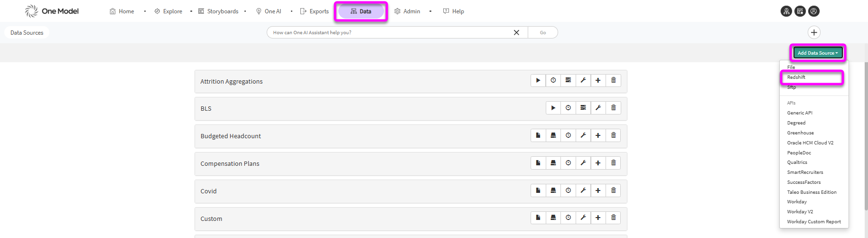The image size is (868, 238).
Task: Configure Custom with the wrench icon
Action: (583, 218)
